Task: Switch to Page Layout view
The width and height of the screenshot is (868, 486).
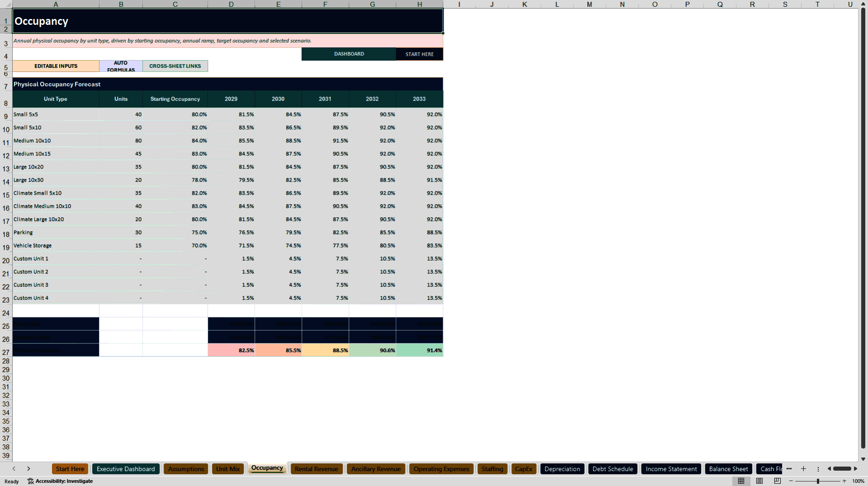Action: coord(759,481)
